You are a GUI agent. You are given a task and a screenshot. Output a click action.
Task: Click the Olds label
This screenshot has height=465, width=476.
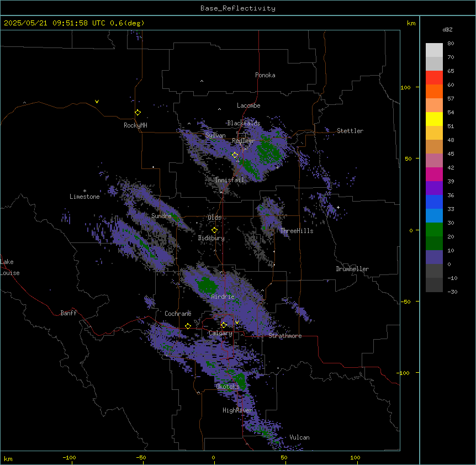click(214, 218)
